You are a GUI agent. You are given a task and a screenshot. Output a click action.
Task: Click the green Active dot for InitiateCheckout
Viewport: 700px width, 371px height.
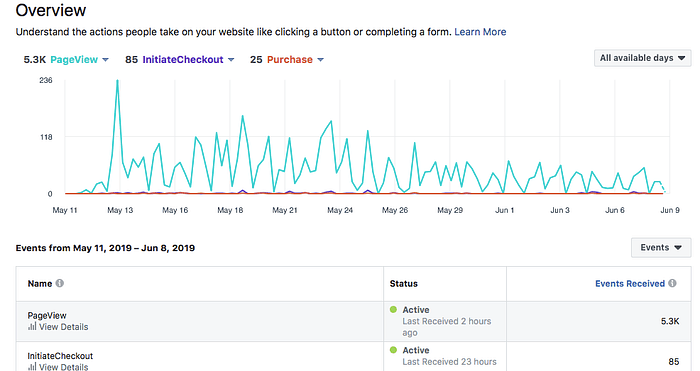pos(393,350)
